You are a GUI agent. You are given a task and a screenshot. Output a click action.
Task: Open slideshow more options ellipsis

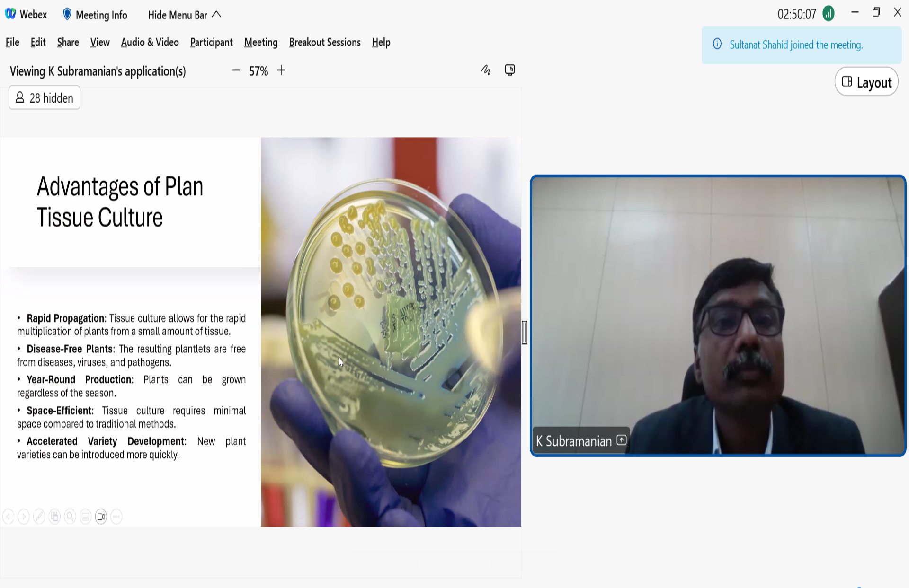[116, 517]
